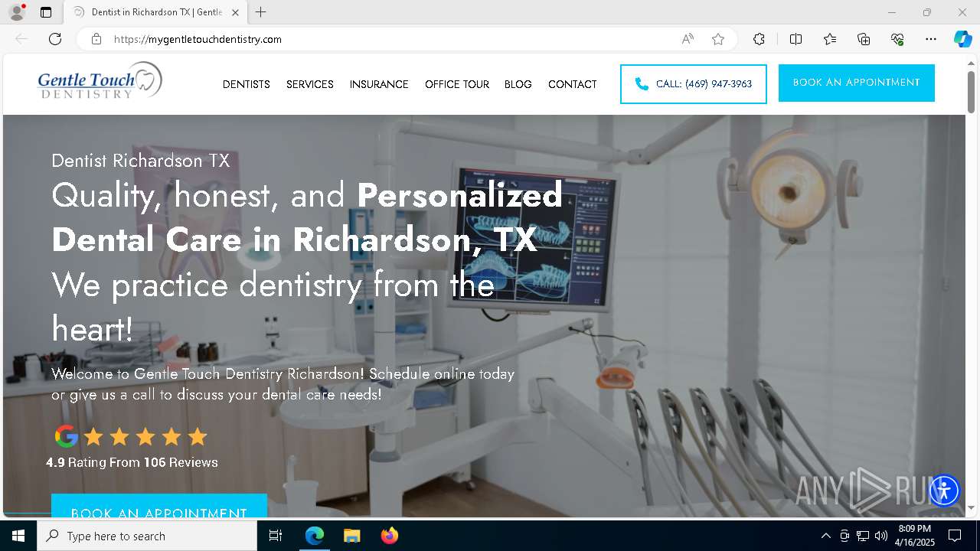
Task: Open the BLOG menu item
Action: tap(518, 84)
